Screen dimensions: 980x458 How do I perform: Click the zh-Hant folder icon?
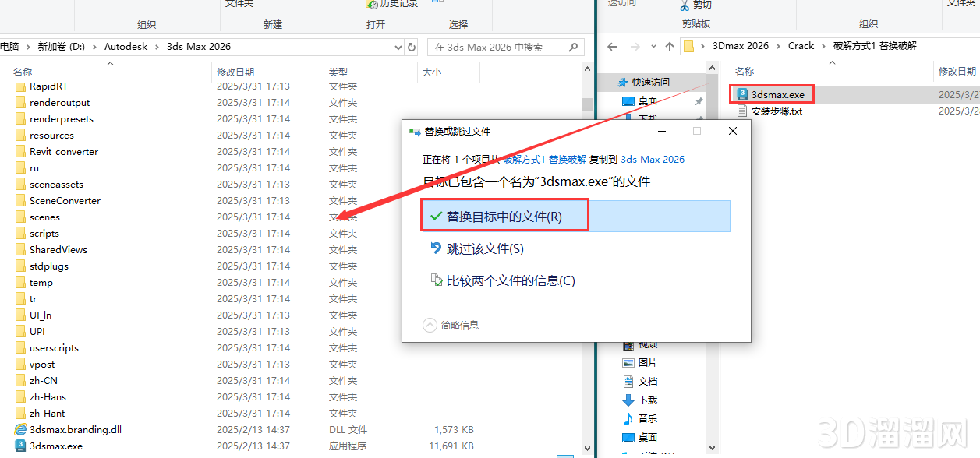tap(20, 413)
